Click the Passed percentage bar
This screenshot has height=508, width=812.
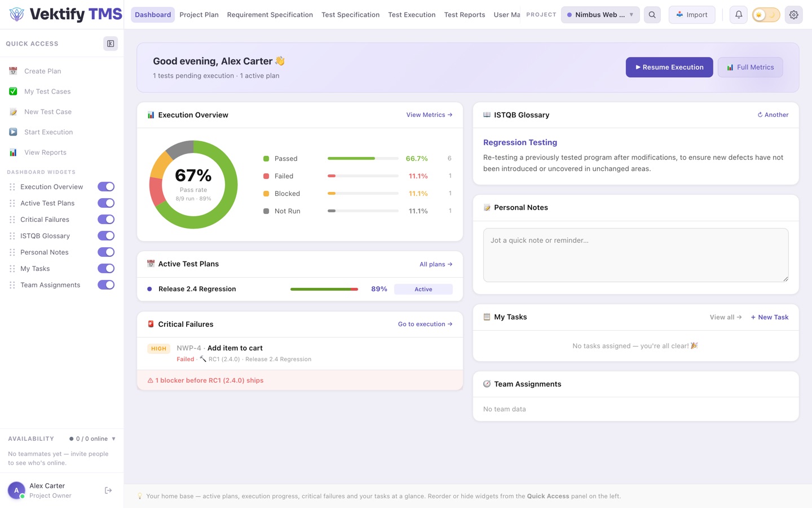pos(363,159)
